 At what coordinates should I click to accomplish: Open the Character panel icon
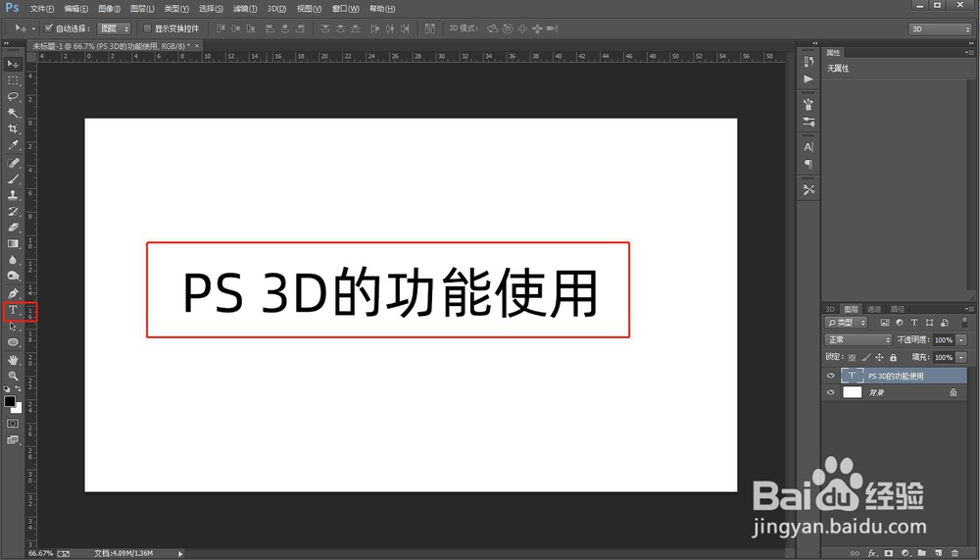[808, 147]
